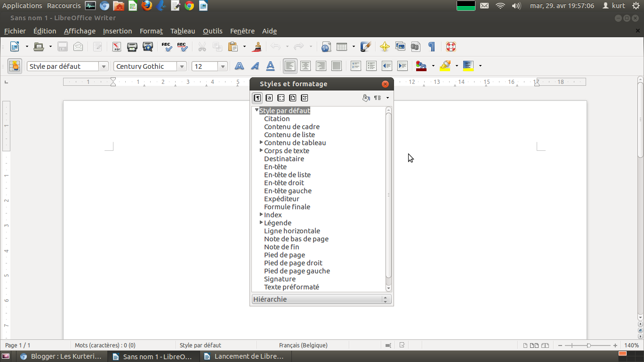Open Frame Styles in Styles et formatage

[281, 98]
